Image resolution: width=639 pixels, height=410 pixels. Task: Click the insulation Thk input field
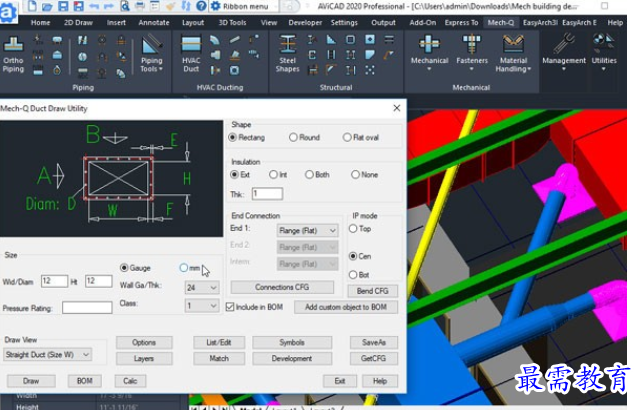pos(267,193)
